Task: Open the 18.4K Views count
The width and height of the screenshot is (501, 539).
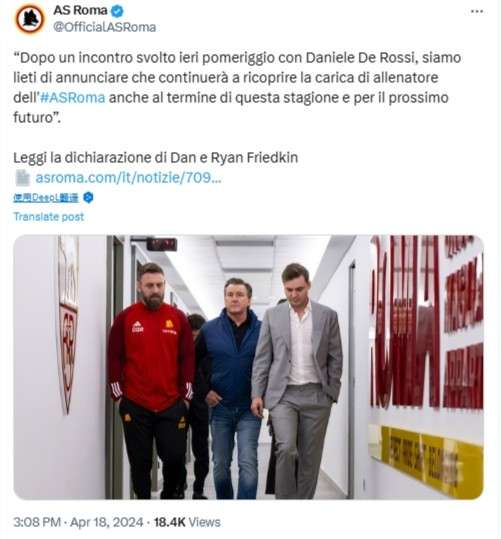Action: pyautogui.click(x=187, y=522)
